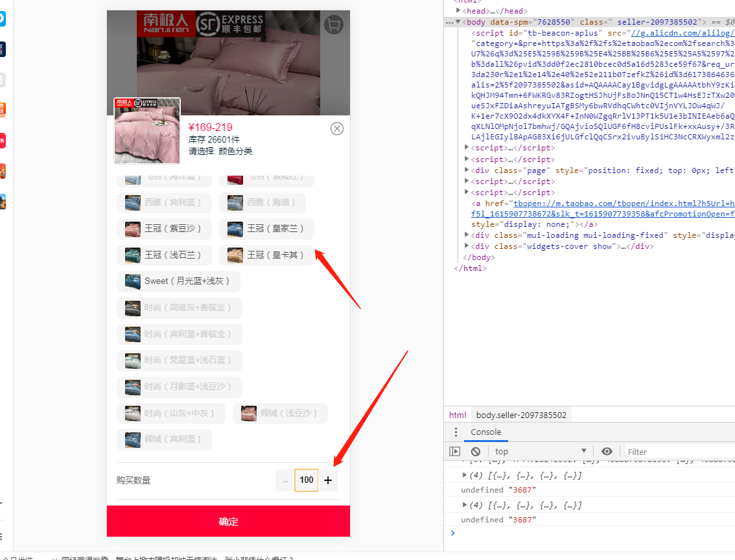Select body.seller-2097385502 breadcrumb
Image resolution: width=735 pixels, height=560 pixels.
[521, 415]
